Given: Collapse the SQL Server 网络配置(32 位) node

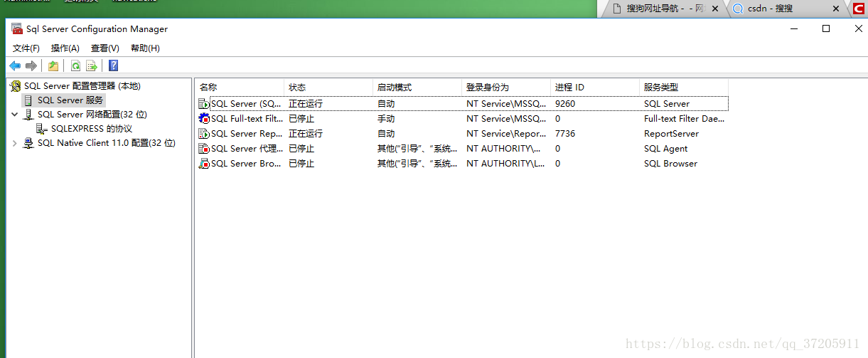Looking at the screenshot, I should [15, 114].
